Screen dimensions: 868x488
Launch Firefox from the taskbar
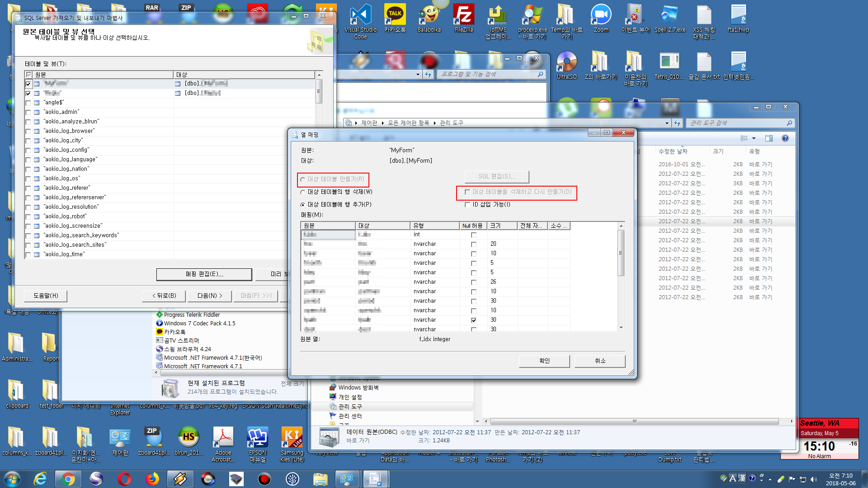pos(152,479)
